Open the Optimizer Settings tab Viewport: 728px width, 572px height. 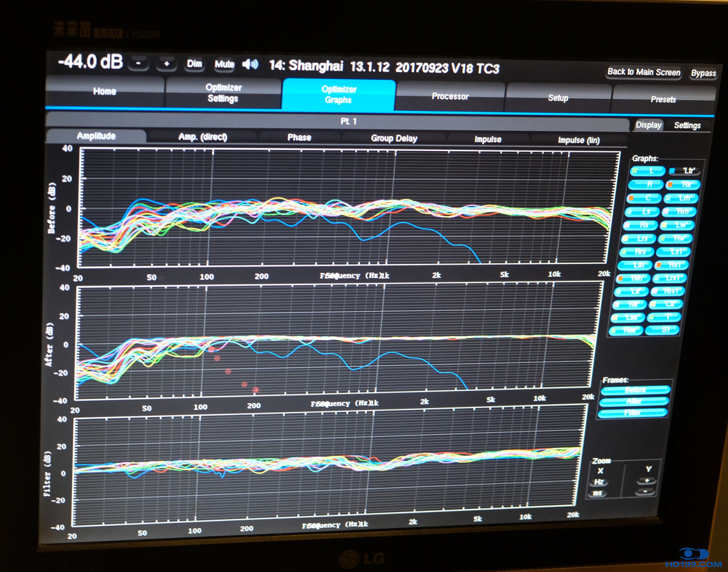[x=223, y=93]
